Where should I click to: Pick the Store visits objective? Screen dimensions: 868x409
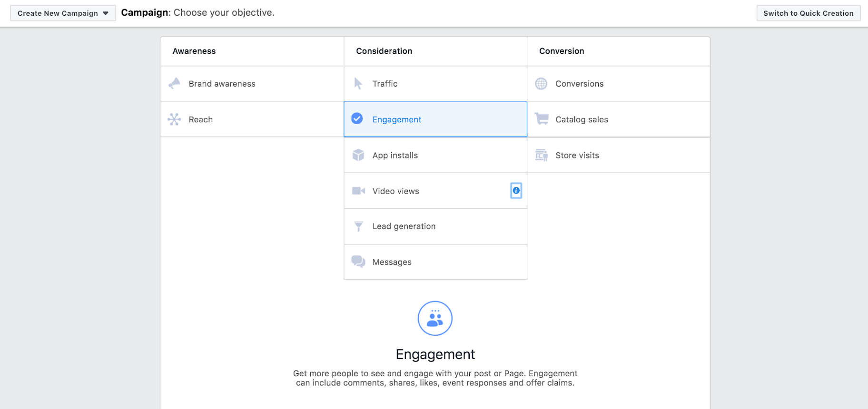[x=577, y=156]
